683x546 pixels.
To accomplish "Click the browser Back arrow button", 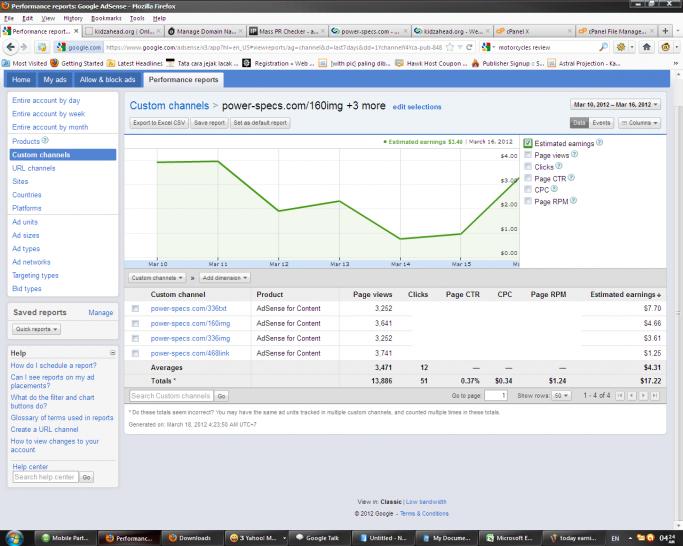I will point(10,47).
